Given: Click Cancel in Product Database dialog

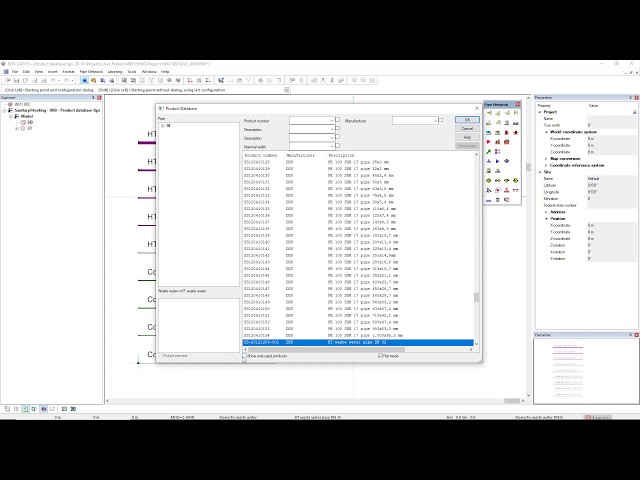Looking at the screenshot, I should (x=467, y=128).
